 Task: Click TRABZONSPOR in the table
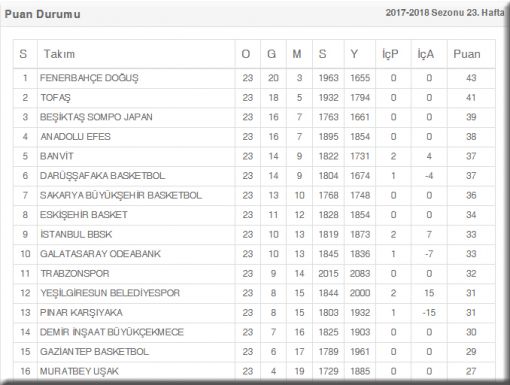click(x=75, y=273)
